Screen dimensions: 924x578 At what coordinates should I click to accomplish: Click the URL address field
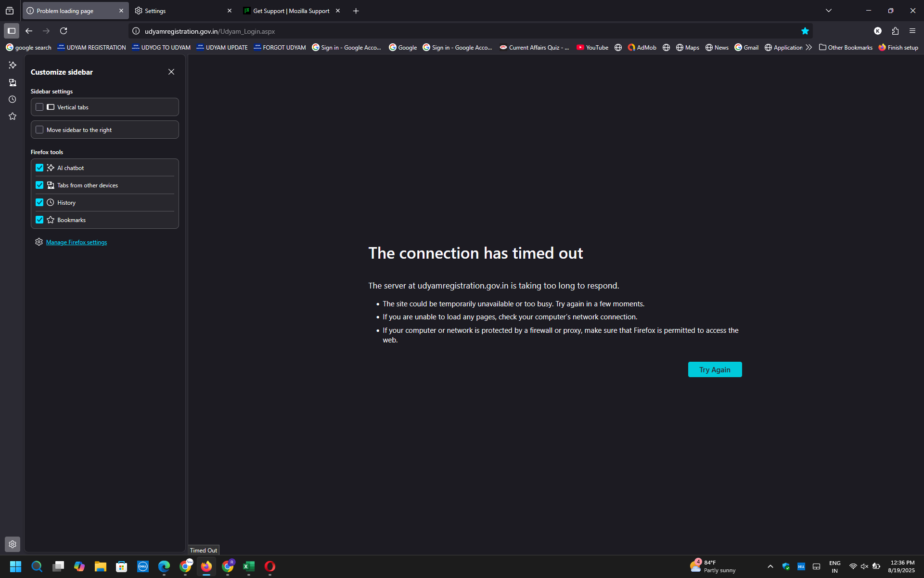click(433, 31)
